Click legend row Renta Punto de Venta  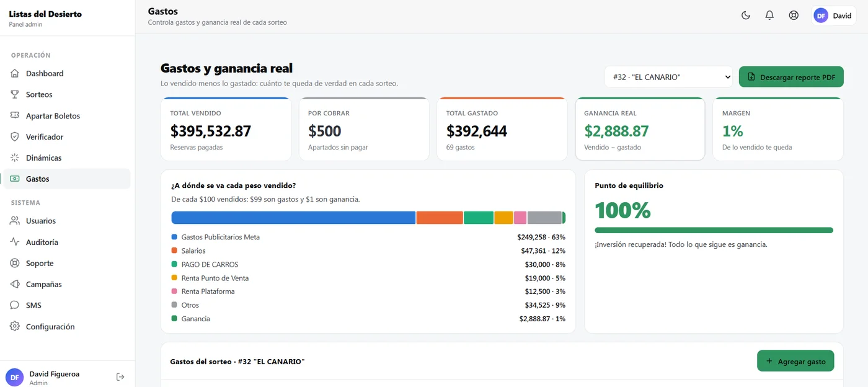368,278
